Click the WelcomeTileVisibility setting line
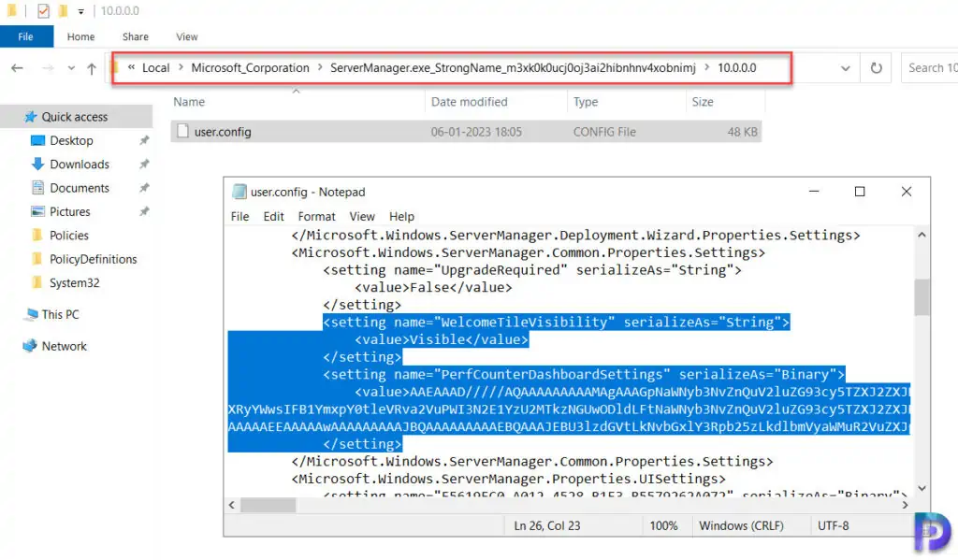 pos(557,323)
